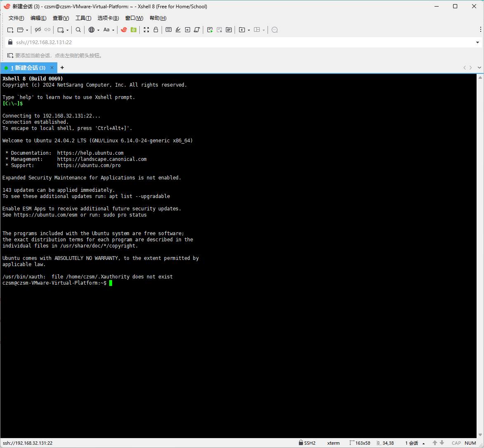The height and width of the screenshot is (448, 484).
Task: Click the tab list right arrow
Action: click(x=471, y=68)
